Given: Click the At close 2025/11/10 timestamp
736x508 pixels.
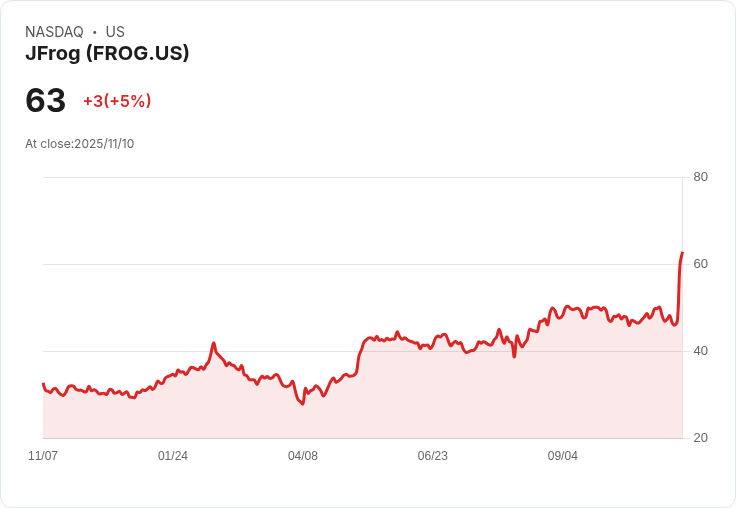Looking at the screenshot, I should tap(79, 144).
